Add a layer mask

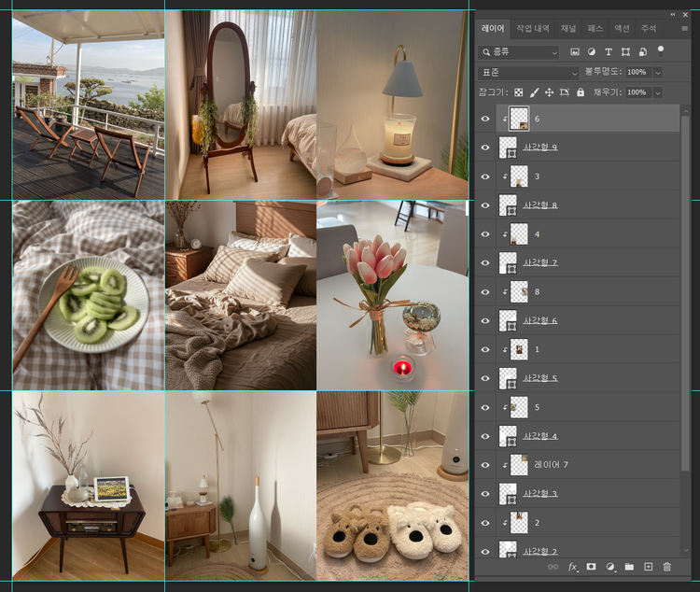[591, 567]
